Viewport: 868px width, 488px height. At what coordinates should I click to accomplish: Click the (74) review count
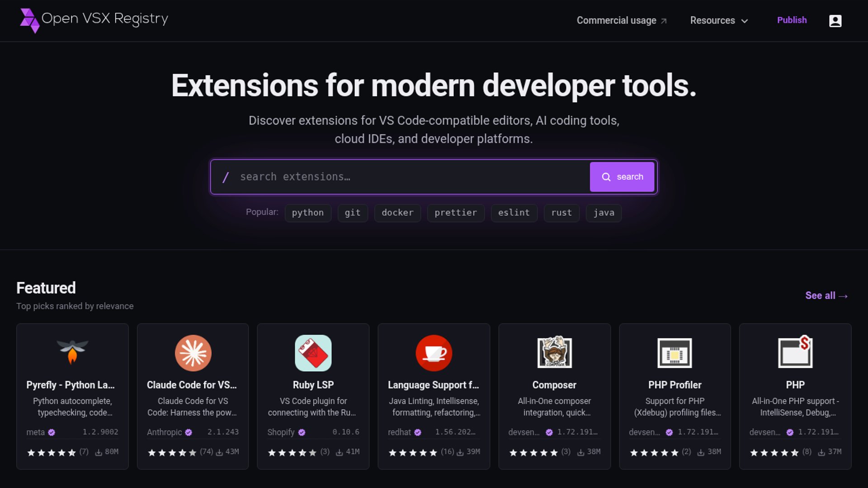click(x=206, y=452)
